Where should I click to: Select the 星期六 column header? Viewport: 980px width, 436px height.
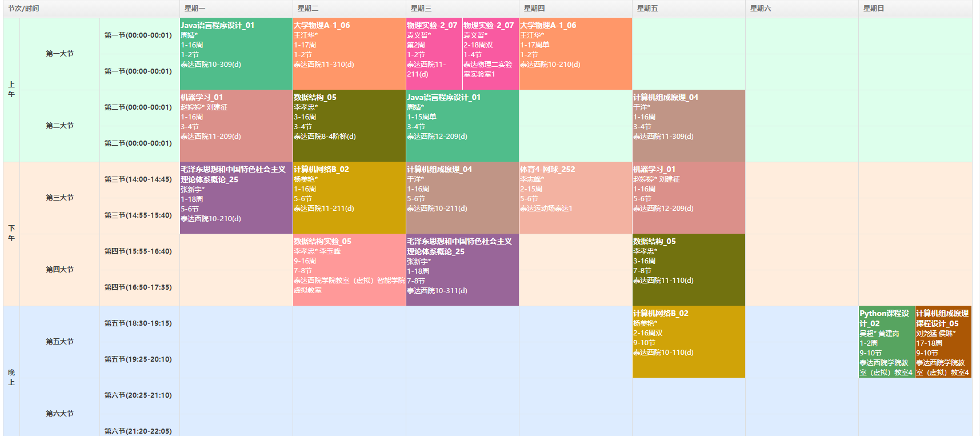click(x=802, y=9)
